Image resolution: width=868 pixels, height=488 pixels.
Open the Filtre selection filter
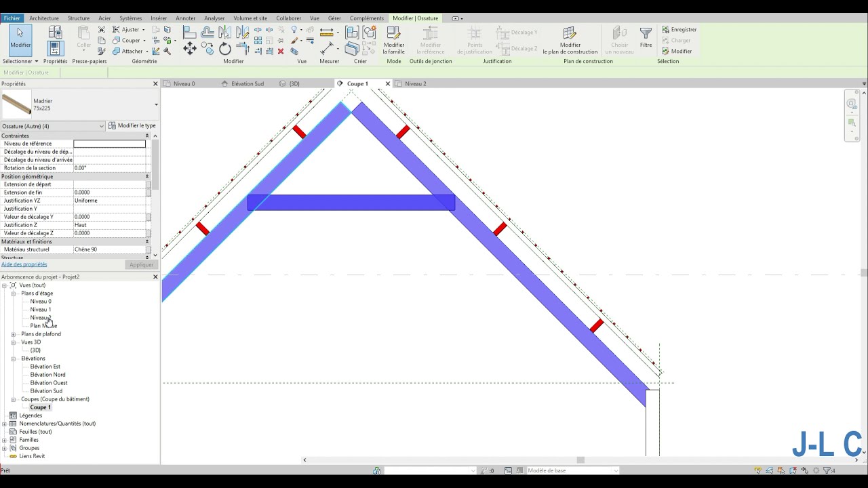pyautogui.click(x=646, y=38)
